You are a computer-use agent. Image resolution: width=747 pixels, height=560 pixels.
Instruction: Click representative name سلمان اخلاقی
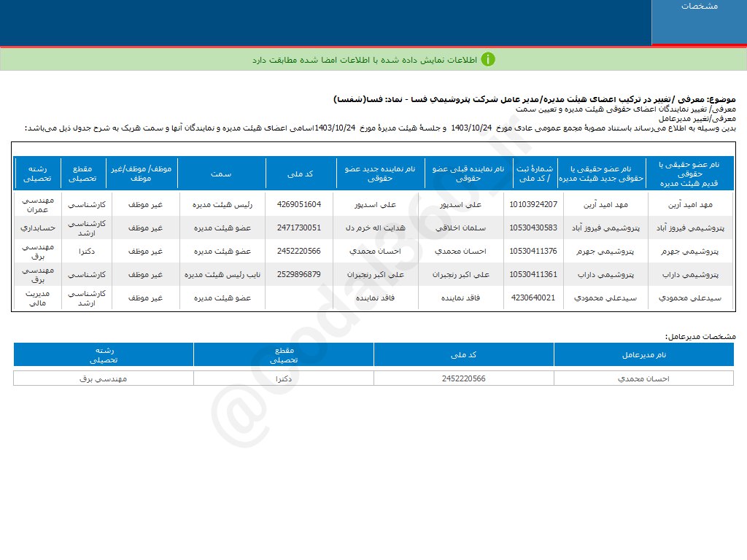click(x=467, y=227)
